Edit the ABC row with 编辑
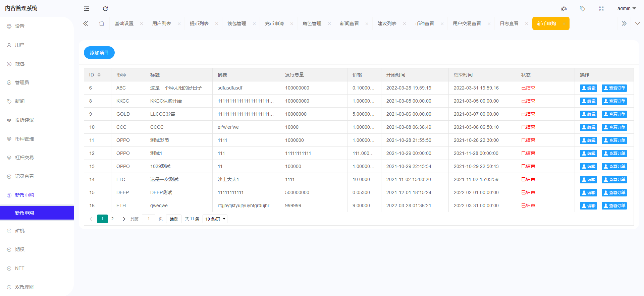644x296 pixels. pyautogui.click(x=588, y=88)
